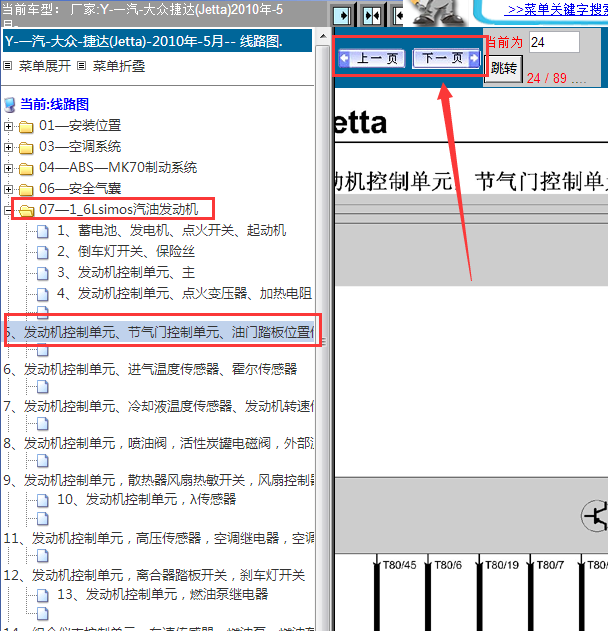Click the T80/6 connector pin label
The width and height of the screenshot is (608, 631).
coord(448,565)
